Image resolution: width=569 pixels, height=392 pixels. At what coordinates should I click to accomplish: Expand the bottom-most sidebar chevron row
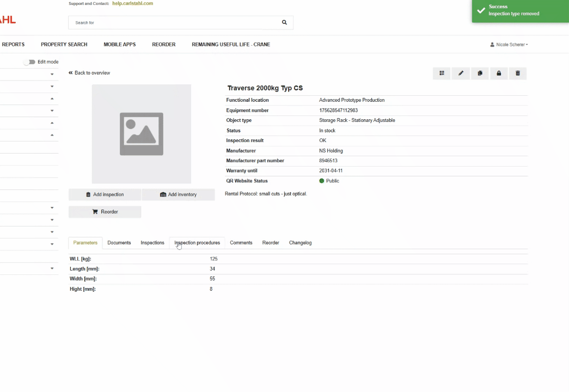coord(52,268)
